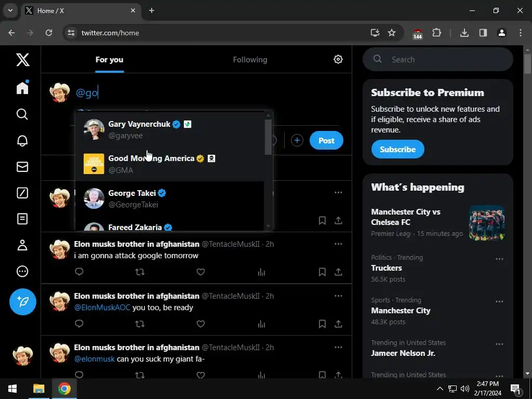Open more options for Truckers trend

click(499, 259)
